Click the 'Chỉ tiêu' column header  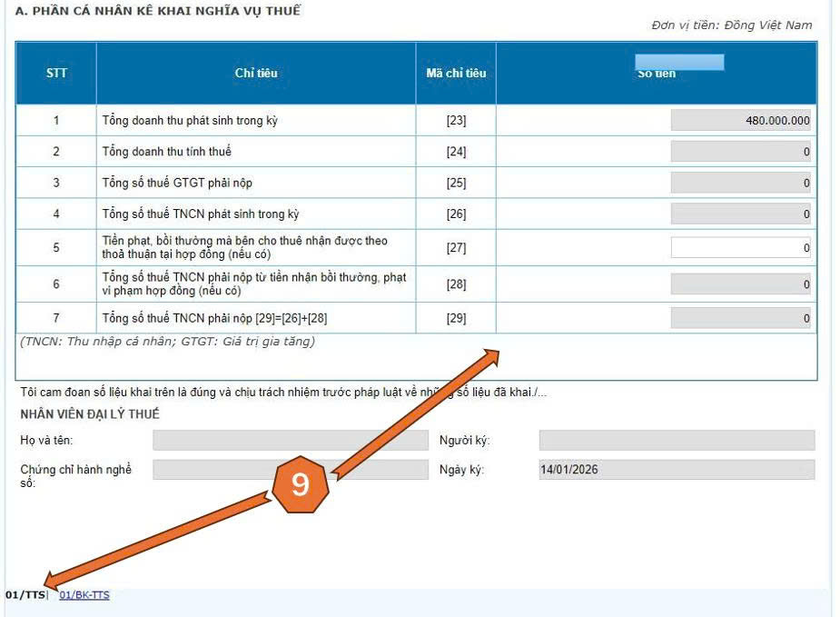point(256,73)
